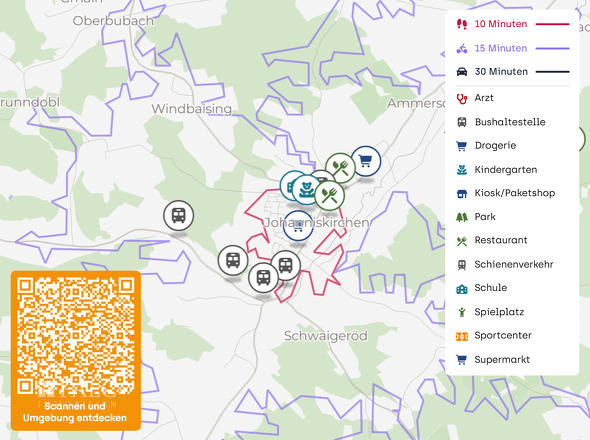Click the dark 30 Minuten line swatch
Viewport: 590px width, 440px height.
point(552,72)
